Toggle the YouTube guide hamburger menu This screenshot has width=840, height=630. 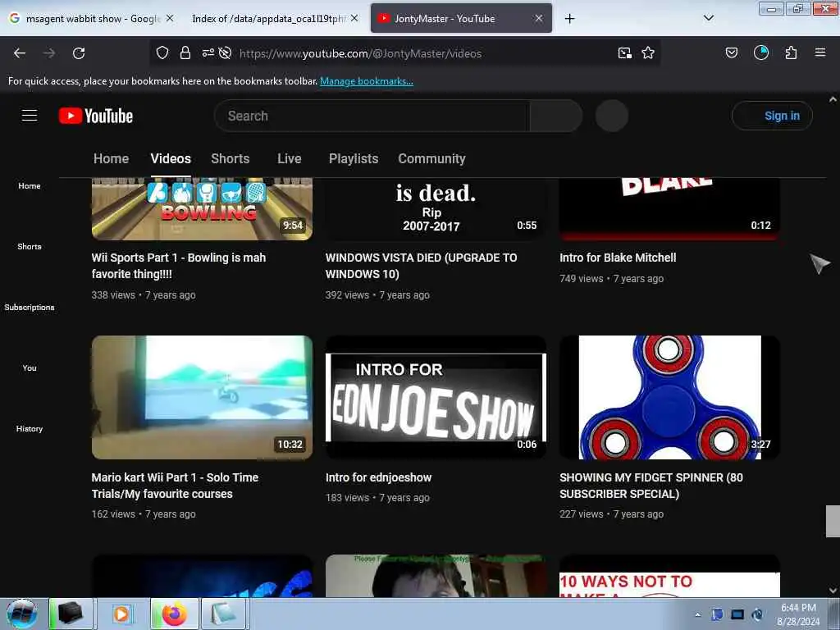pos(30,115)
